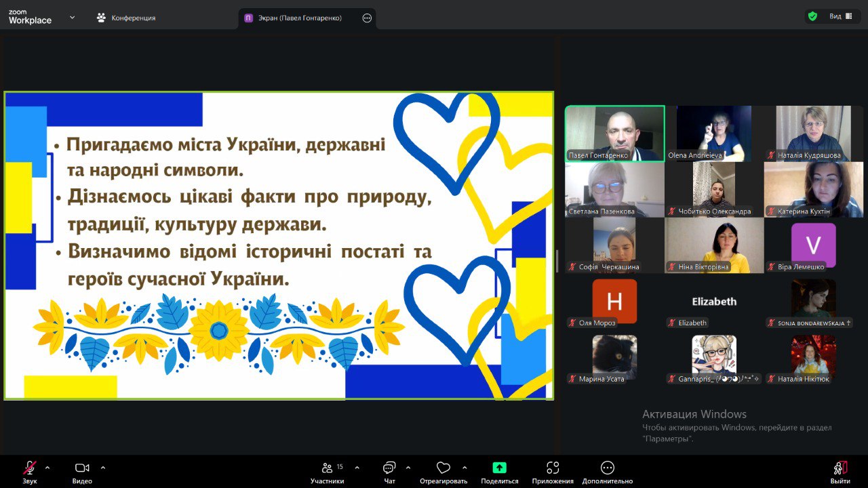This screenshot has height=488, width=868.
Task: Expand the audio options arrow beside Звук
Action: pos(47,468)
